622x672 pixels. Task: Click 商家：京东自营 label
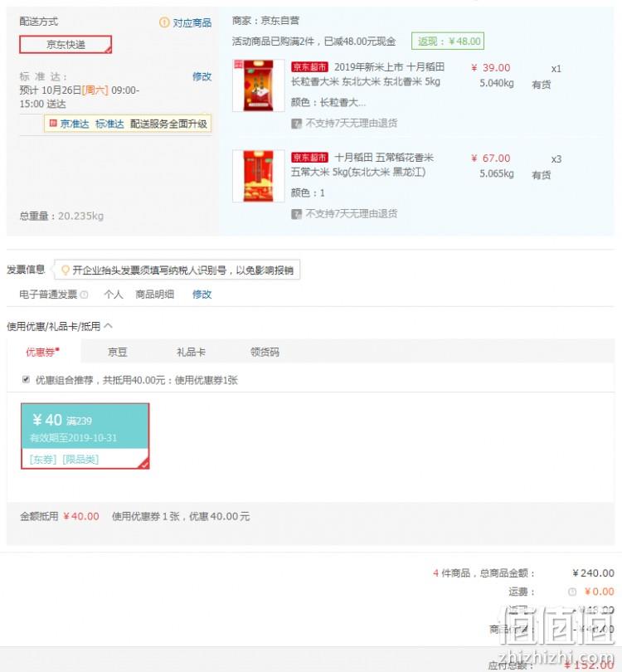click(265, 21)
